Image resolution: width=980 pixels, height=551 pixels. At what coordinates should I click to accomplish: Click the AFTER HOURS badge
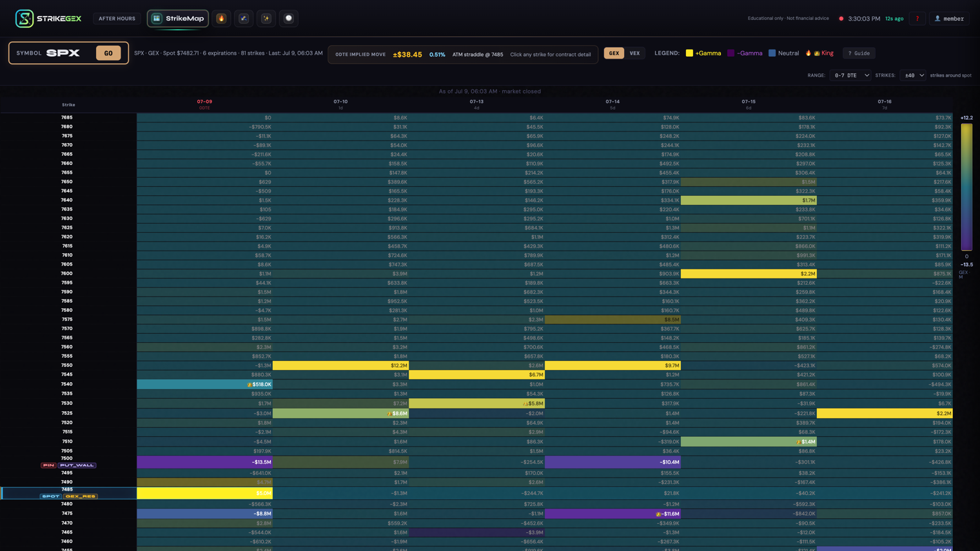coord(117,19)
